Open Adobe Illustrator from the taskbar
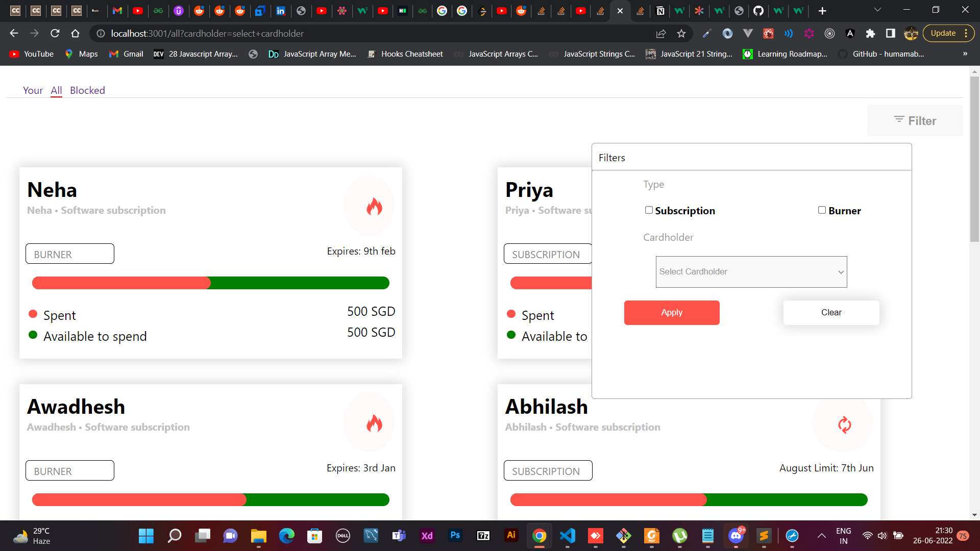 point(511,536)
